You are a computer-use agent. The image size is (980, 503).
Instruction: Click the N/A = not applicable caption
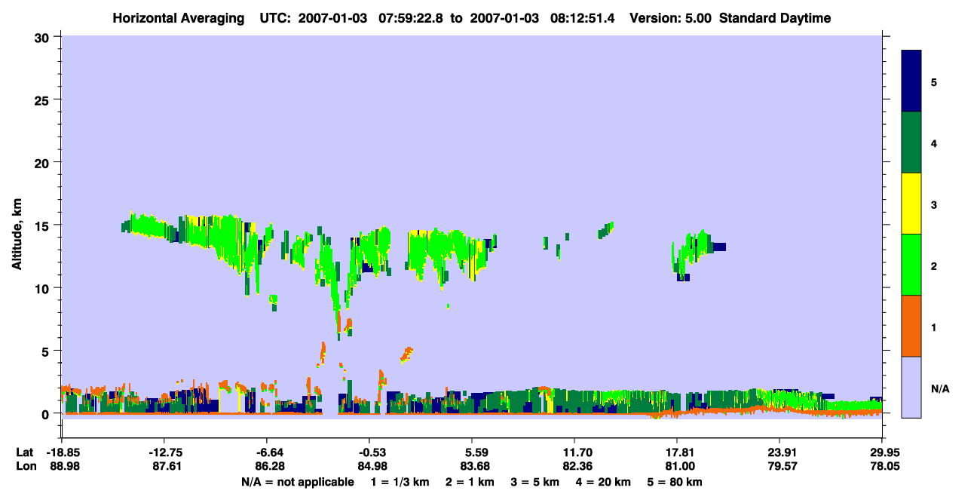(x=297, y=482)
